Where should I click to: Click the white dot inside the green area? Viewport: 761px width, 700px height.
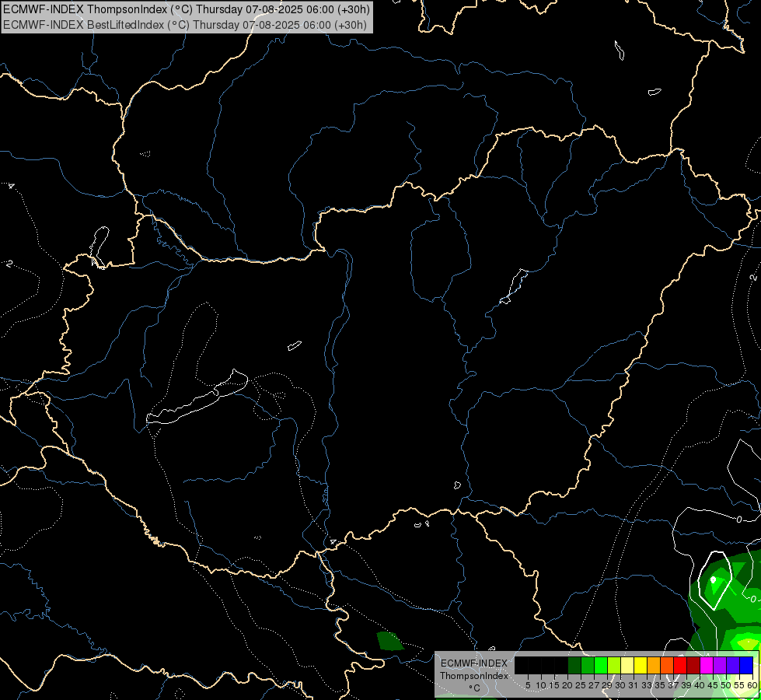coord(713,579)
